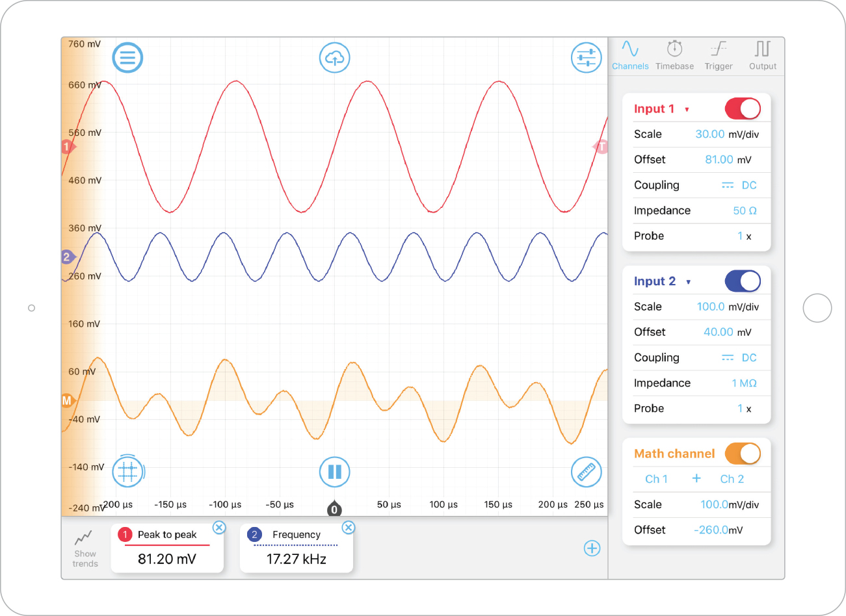This screenshot has height=616, width=846.
Task: Turn off the Input 2 channel
Action: coord(743,281)
